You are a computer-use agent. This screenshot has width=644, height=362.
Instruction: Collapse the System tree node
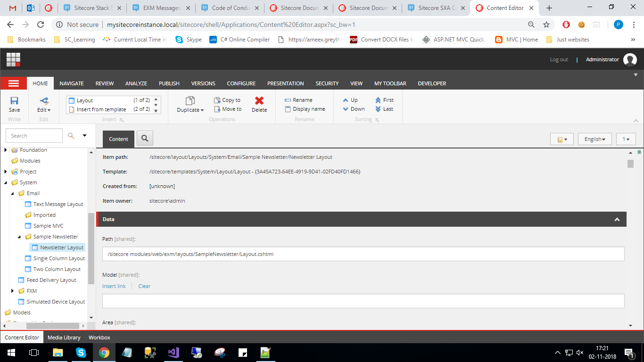(x=6, y=182)
